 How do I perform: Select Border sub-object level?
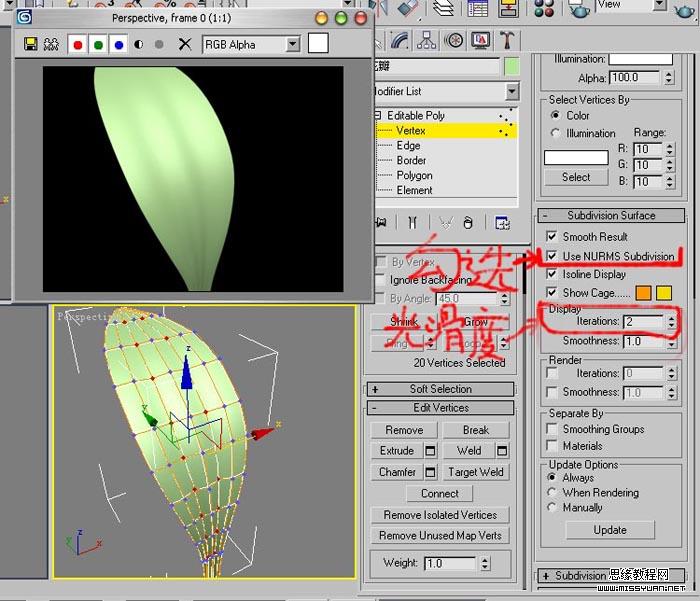[411, 160]
